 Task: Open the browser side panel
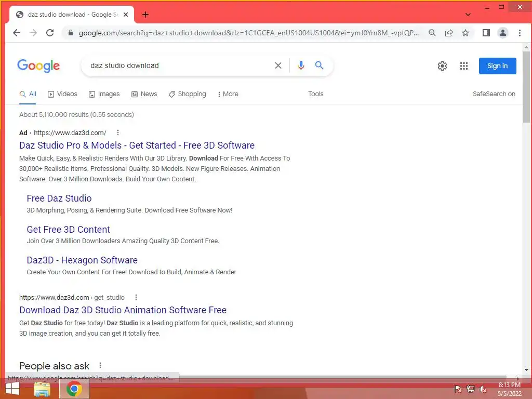click(486, 33)
